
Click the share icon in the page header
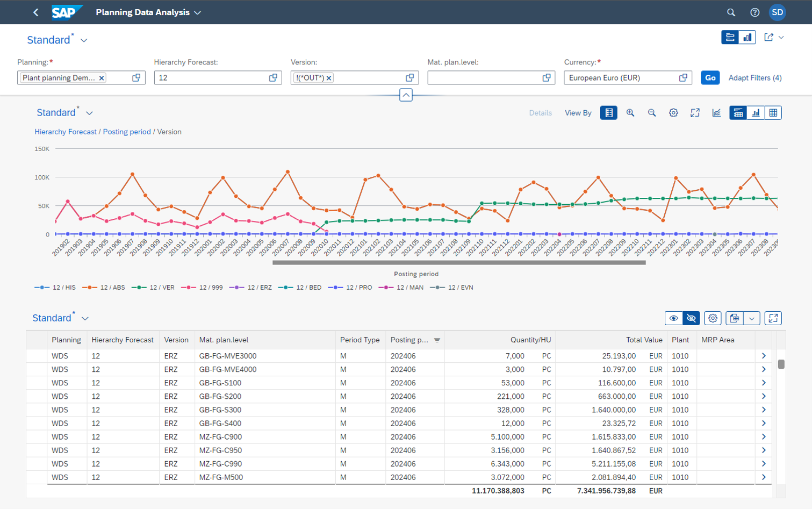pyautogui.click(x=768, y=38)
